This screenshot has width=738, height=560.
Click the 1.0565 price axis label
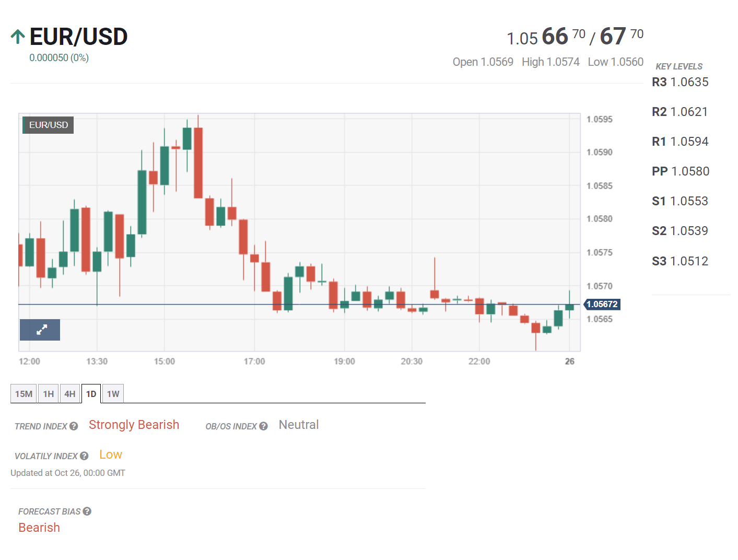pos(600,319)
